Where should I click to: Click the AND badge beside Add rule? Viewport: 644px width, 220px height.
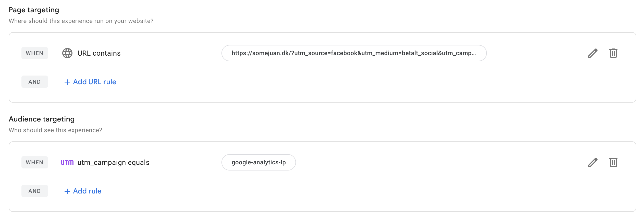click(35, 191)
